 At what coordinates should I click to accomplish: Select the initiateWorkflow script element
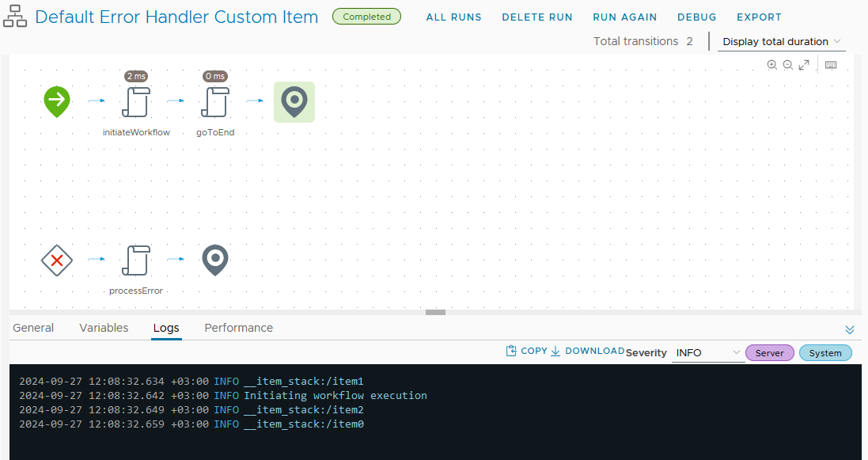(x=135, y=101)
